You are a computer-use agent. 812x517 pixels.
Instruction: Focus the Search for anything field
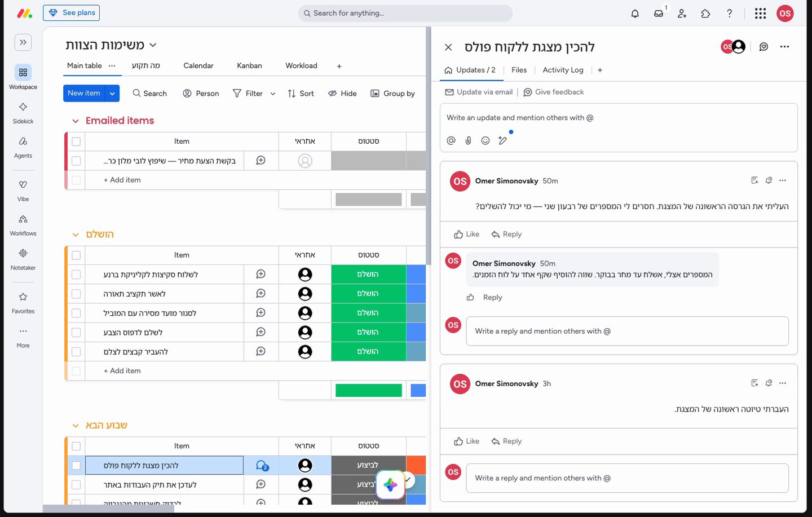point(405,14)
